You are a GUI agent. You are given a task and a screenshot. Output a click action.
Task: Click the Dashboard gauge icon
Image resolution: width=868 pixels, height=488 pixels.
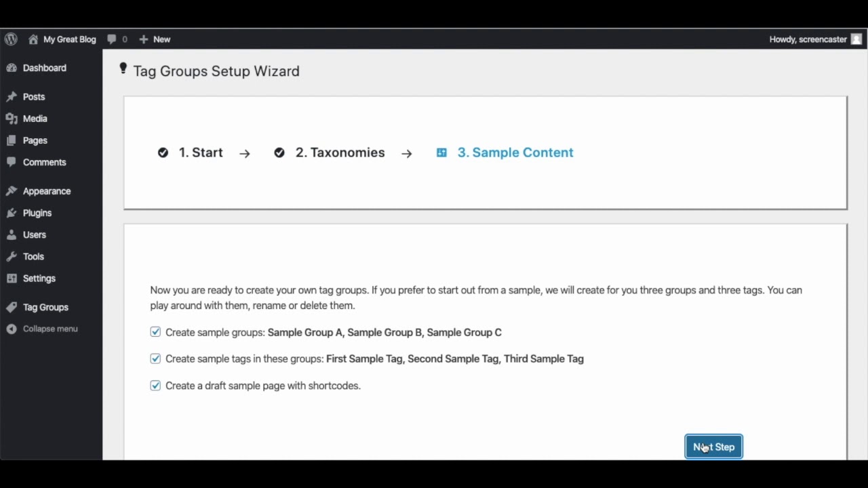tap(12, 68)
